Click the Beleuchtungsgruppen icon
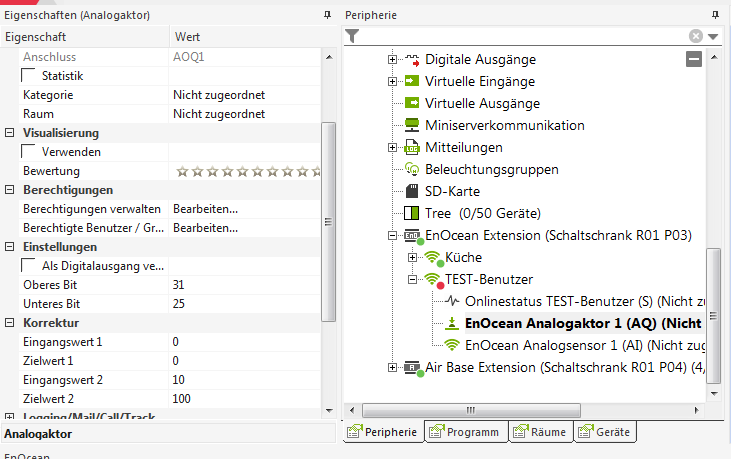 point(411,169)
